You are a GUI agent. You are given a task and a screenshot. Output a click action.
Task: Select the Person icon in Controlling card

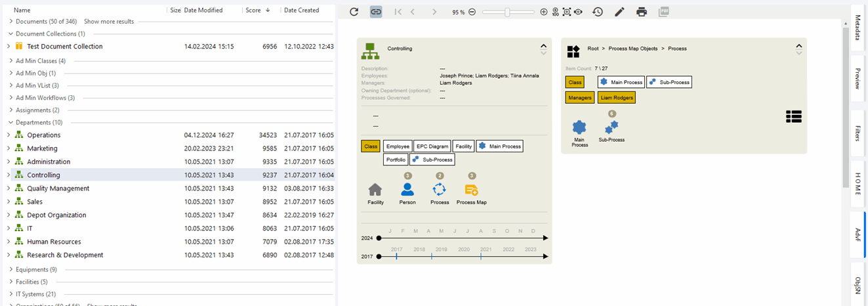coord(407,190)
